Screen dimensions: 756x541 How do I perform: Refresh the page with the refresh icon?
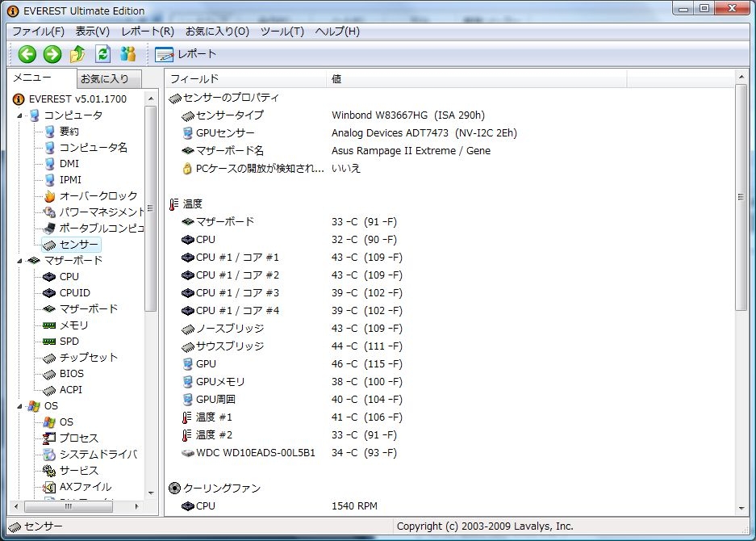point(102,54)
